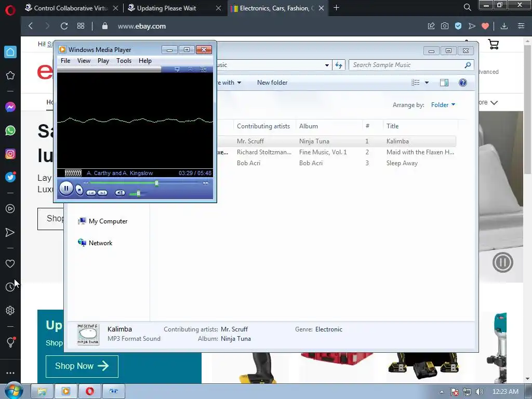Sort by Contributing artists column header
Screen dimensions: 532x399
pyautogui.click(x=263, y=126)
